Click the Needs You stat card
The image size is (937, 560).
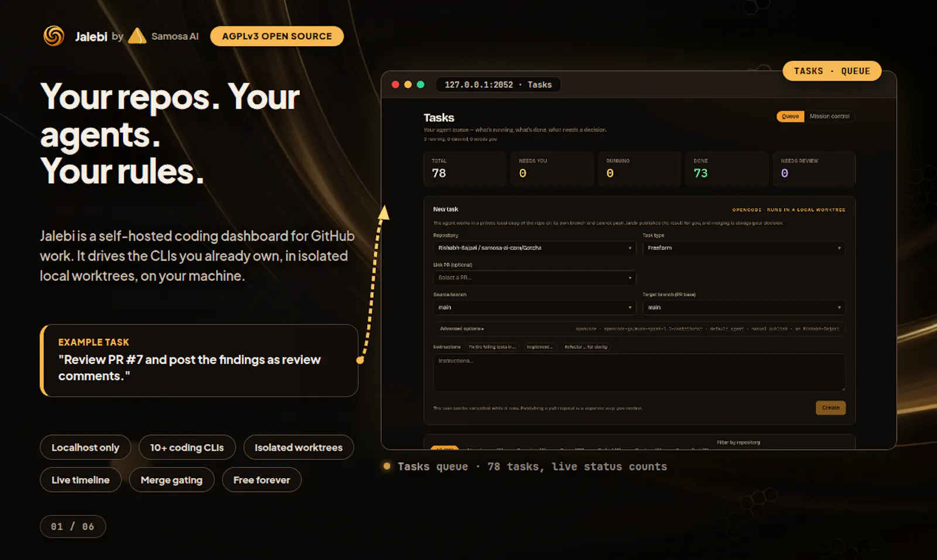(x=552, y=169)
